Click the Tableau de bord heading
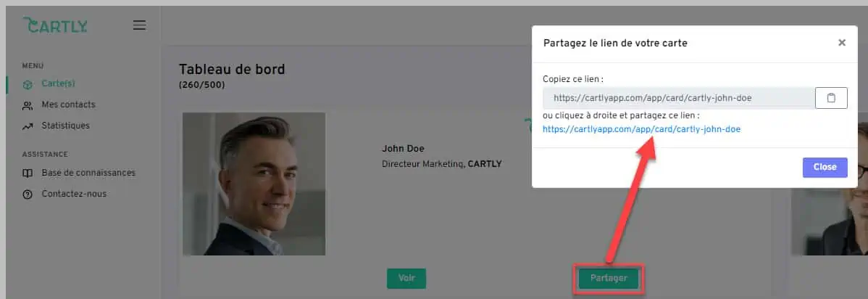Image resolution: width=868 pixels, height=299 pixels. tap(232, 70)
